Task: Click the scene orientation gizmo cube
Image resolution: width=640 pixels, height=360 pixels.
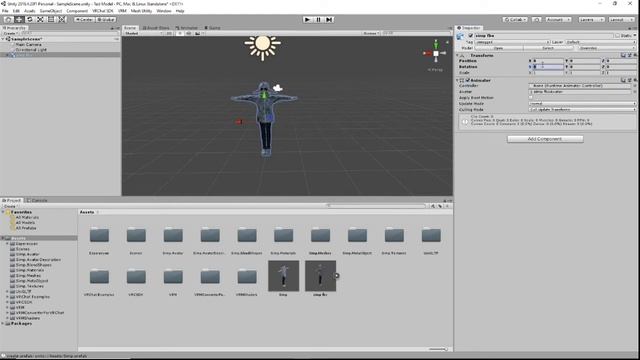Action: [436, 53]
